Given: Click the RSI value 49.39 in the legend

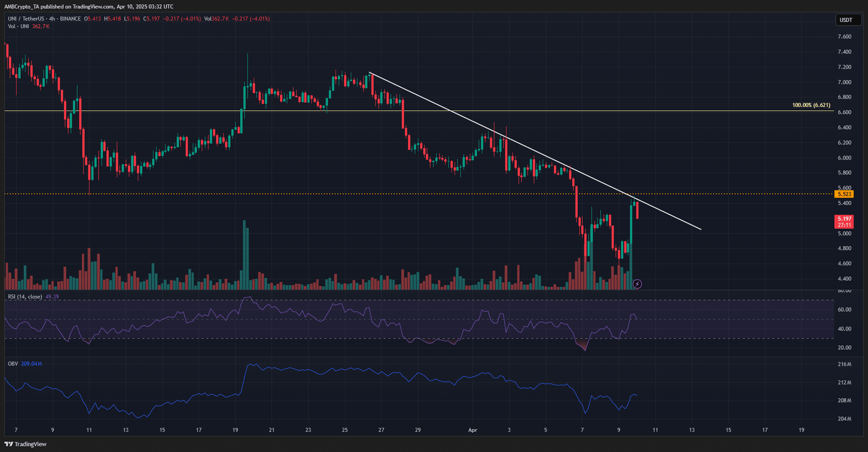Looking at the screenshot, I should pyautogui.click(x=52, y=297).
